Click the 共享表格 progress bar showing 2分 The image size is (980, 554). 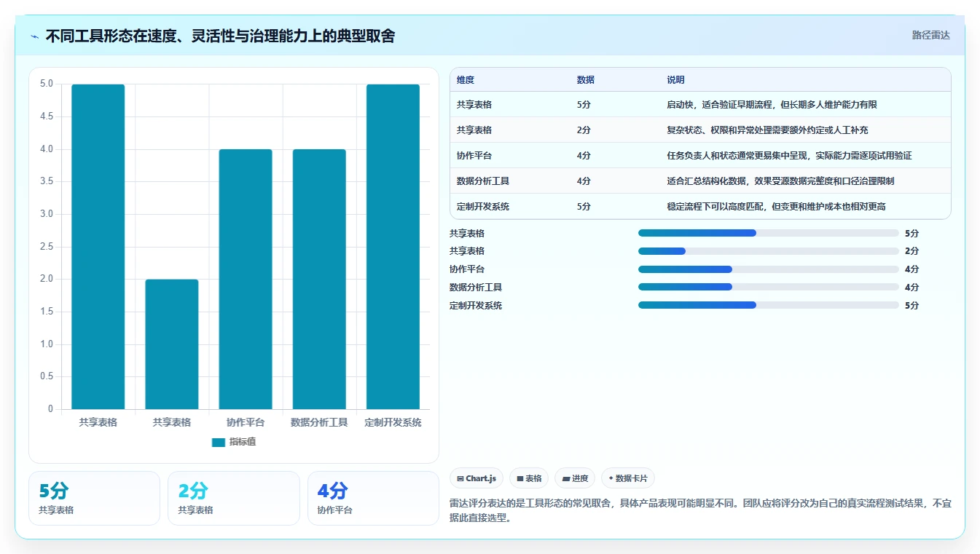tap(768, 251)
